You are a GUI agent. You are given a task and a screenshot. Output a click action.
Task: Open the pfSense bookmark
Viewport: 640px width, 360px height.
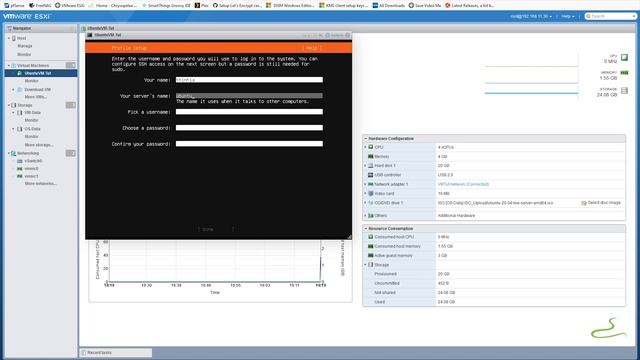coord(14,5)
